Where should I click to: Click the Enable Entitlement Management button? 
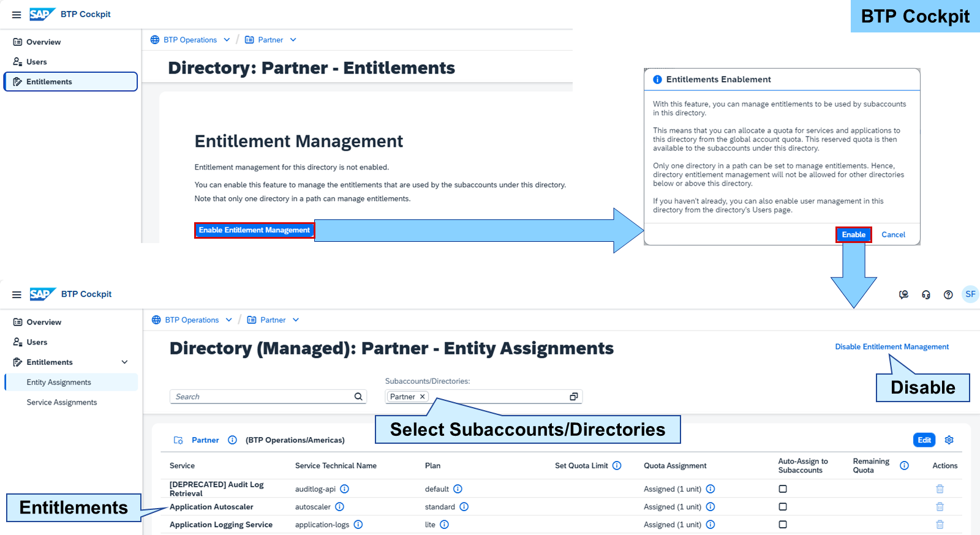[x=254, y=230]
